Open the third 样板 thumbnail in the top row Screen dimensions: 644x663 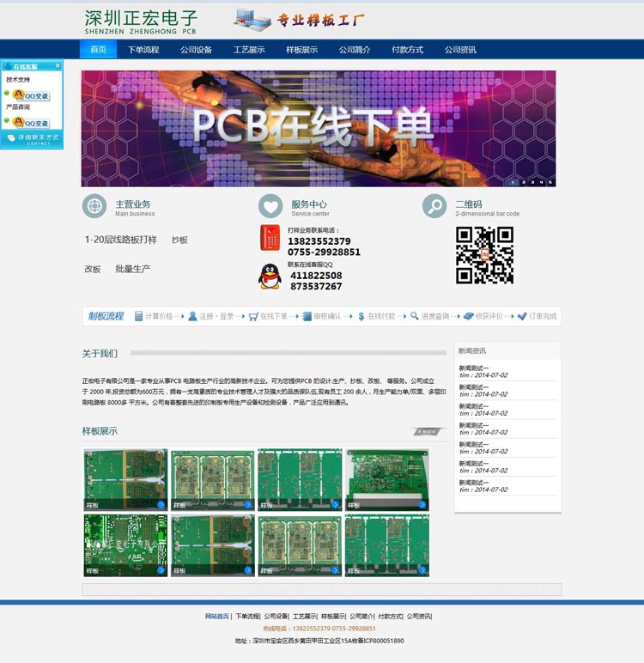pos(300,479)
